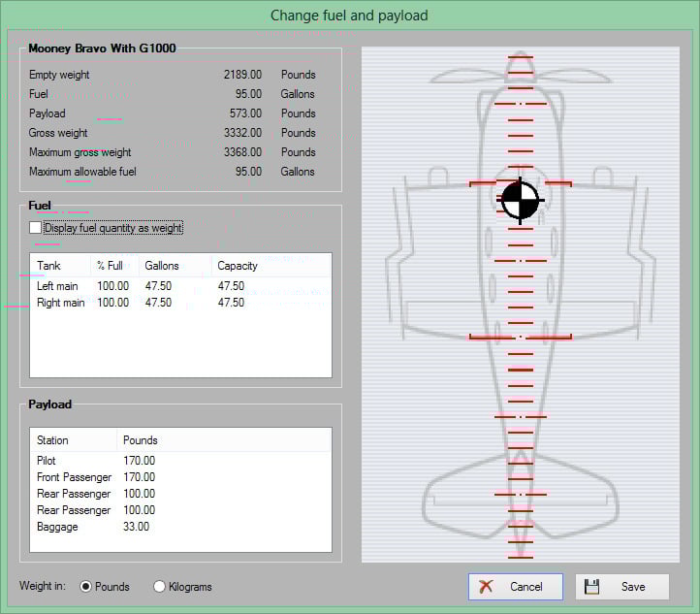Click the Capacity column header

click(x=270, y=266)
